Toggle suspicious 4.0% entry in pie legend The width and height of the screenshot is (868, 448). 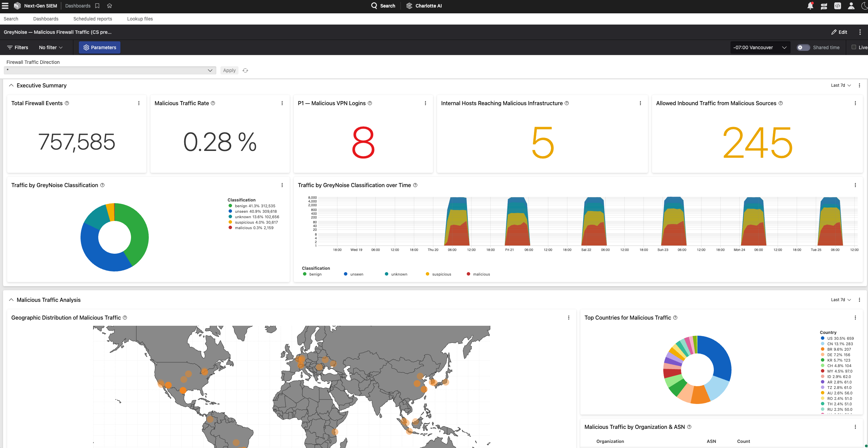(x=253, y=222)
